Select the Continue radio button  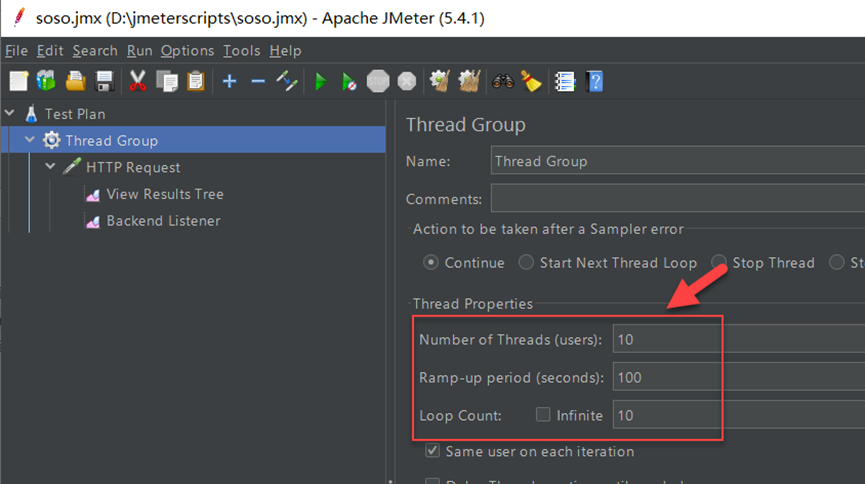[x=431, y=262]
